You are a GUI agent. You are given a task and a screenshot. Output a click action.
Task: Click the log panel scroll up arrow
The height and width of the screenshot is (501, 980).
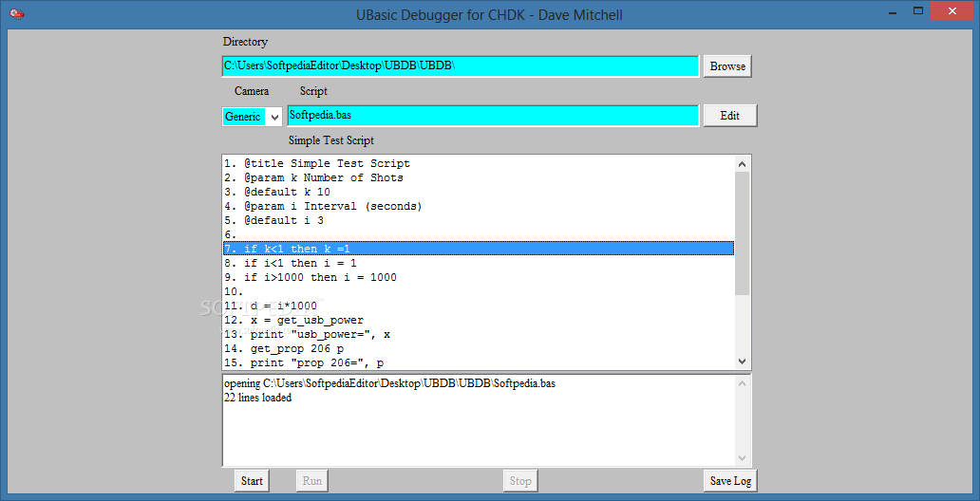click(743, 384)
